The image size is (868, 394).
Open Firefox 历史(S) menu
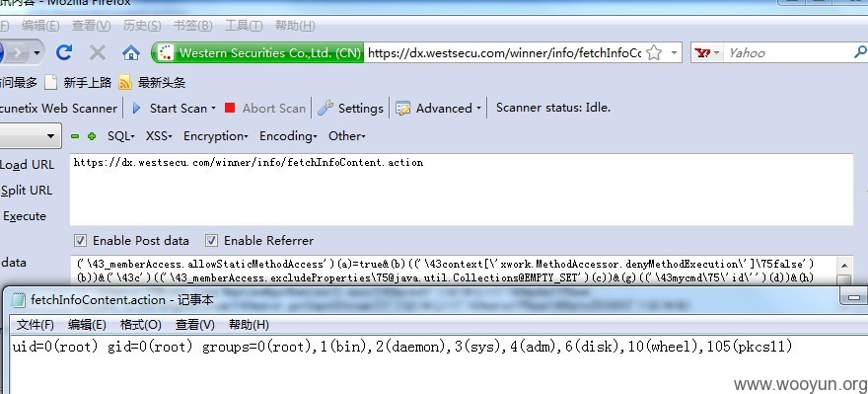pos(142,26)
